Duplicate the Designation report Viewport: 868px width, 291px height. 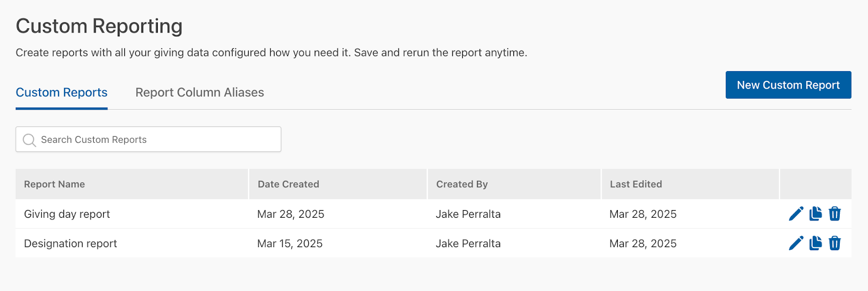(815, 243)
